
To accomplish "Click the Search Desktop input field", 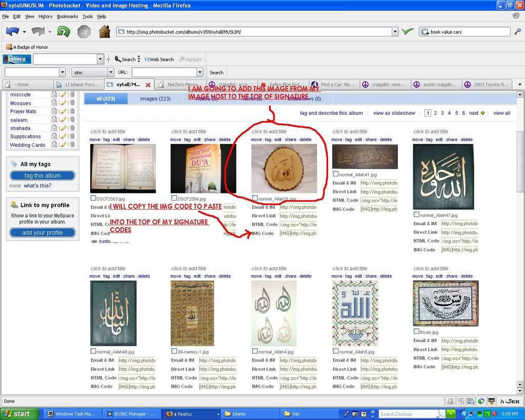I will (412, 414).
